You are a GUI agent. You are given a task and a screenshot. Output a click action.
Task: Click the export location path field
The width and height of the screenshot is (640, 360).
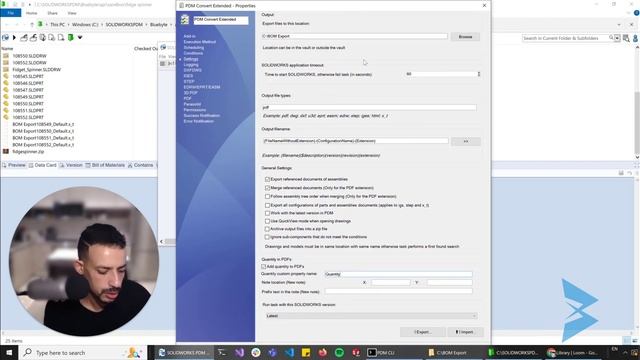tap(354, 36)
